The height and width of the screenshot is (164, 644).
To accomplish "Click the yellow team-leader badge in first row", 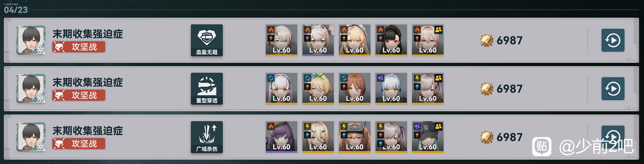I will [438, 30].
